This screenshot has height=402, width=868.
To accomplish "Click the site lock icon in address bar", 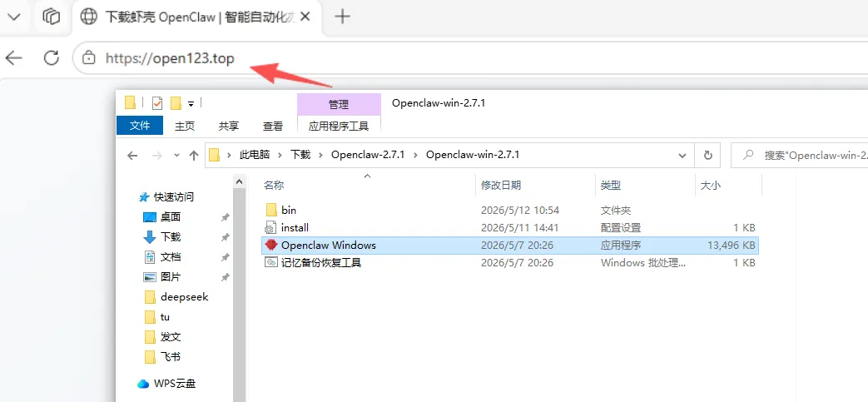I will click(87, 58).
